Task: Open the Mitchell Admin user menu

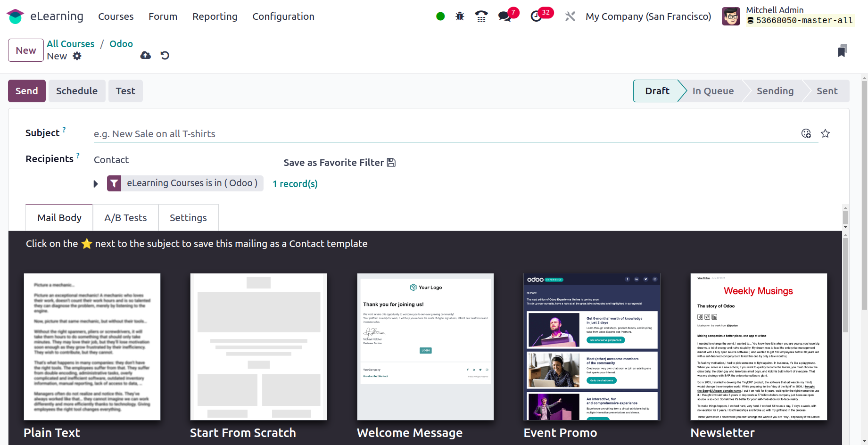Action: click(x=788, y=16)
